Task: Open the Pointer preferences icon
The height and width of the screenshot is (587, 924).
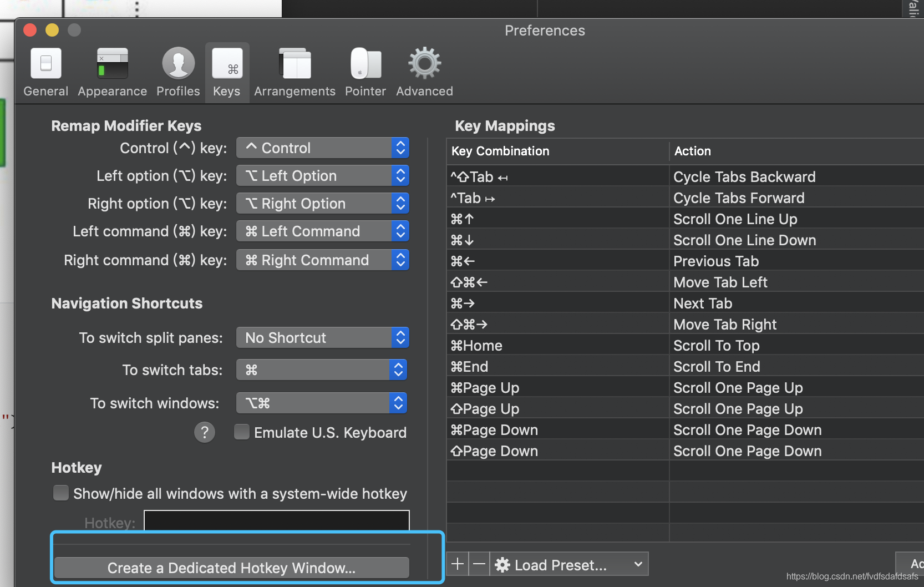Action: coord(365,72)
